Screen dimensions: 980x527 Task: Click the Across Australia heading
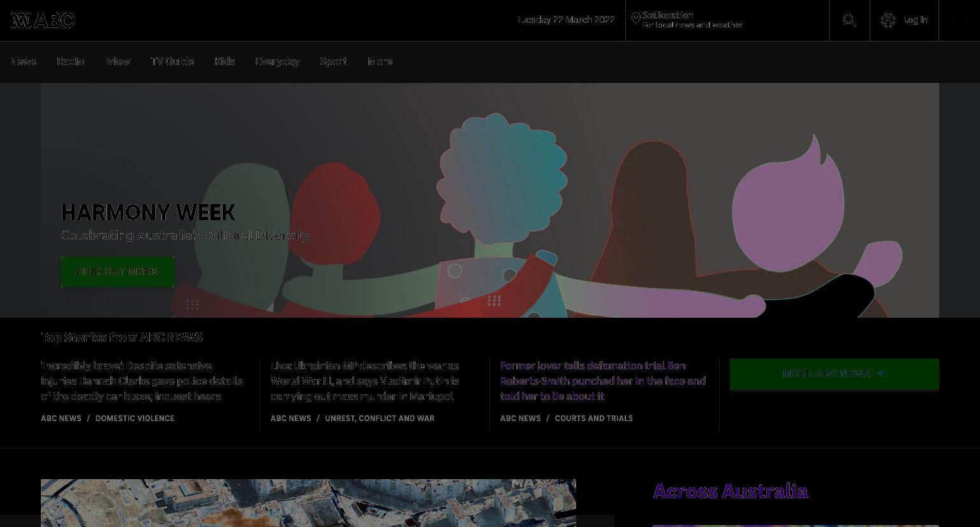coord(731,491)
